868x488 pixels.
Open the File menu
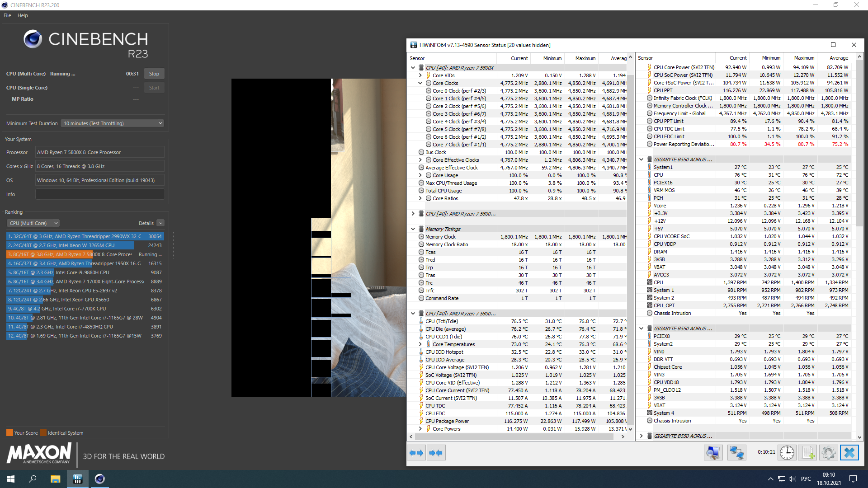[x=7, y=15]
